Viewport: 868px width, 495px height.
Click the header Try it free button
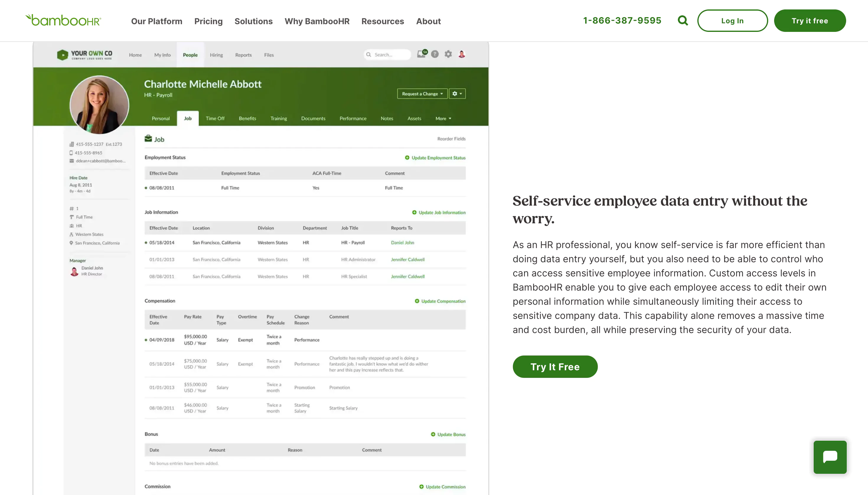pos(810,21)
